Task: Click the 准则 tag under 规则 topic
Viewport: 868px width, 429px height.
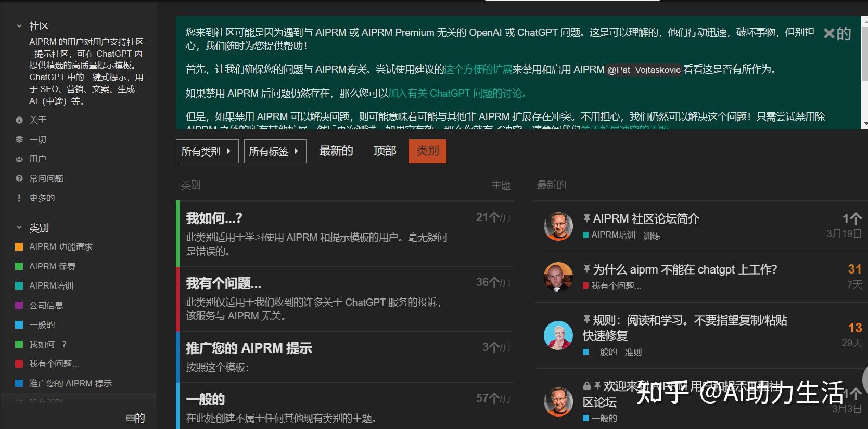Action: coord(633,352)
